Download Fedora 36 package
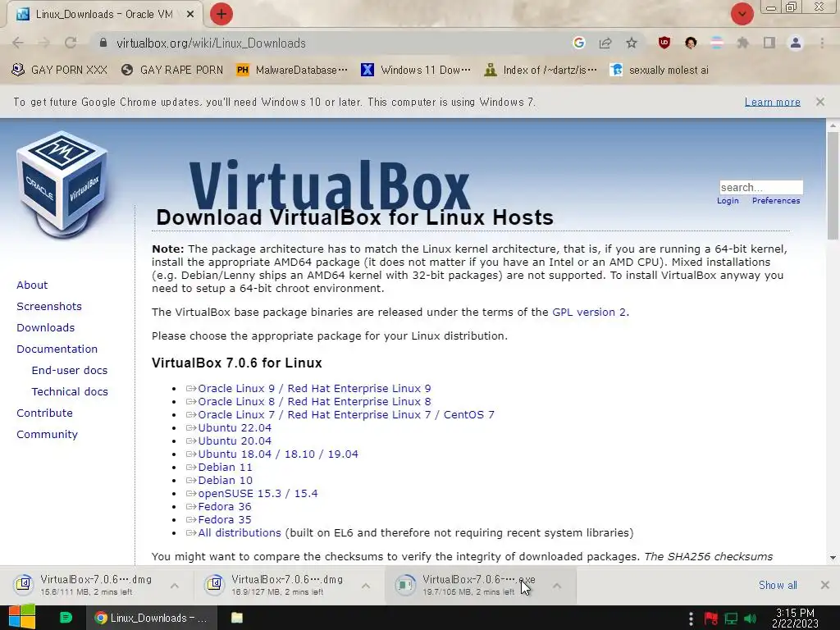 [x=225, y=507]
